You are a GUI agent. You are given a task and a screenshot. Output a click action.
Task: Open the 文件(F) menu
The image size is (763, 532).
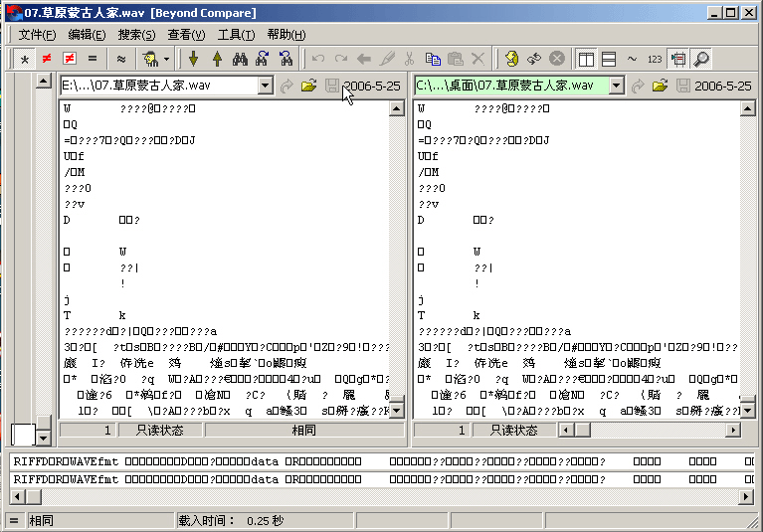point(37,35)
